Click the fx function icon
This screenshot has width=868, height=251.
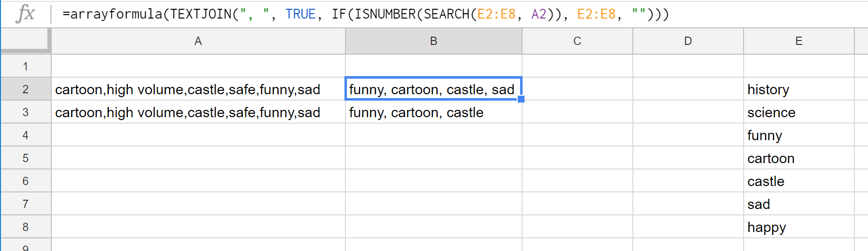tap(25, 14)
